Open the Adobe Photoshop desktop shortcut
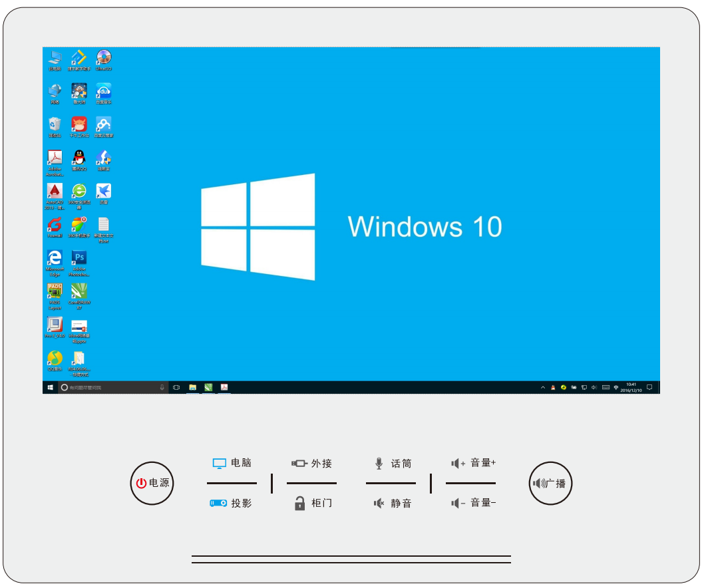The image size is (708, 588). click(79, 258)
